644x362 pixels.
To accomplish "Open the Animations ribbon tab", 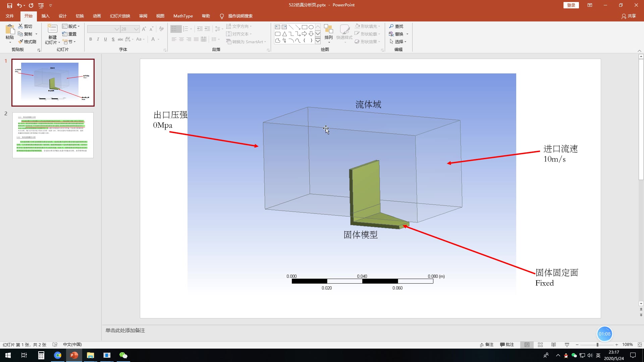I will click(97, 16).
